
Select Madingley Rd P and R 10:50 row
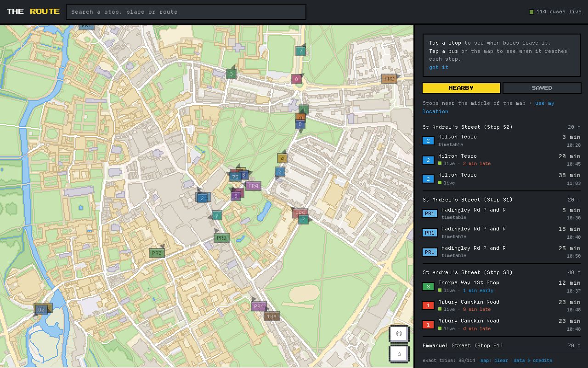pos(502,252)
